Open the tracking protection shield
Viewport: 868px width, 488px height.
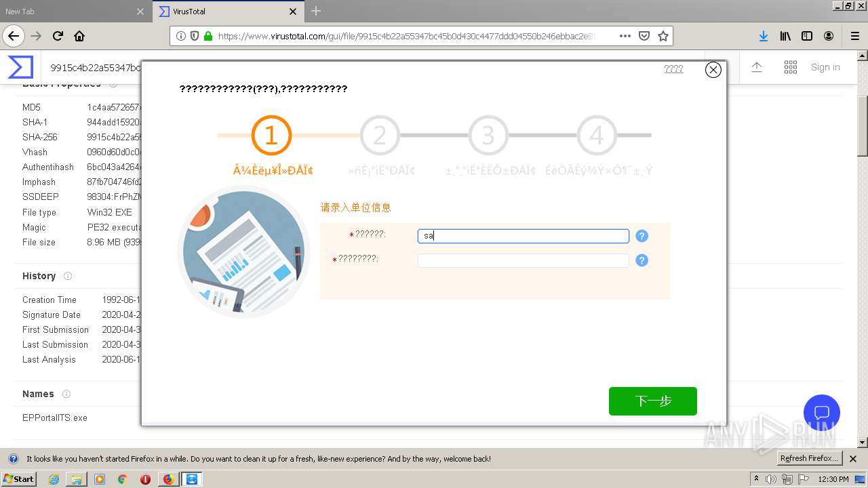pos(195,36)
